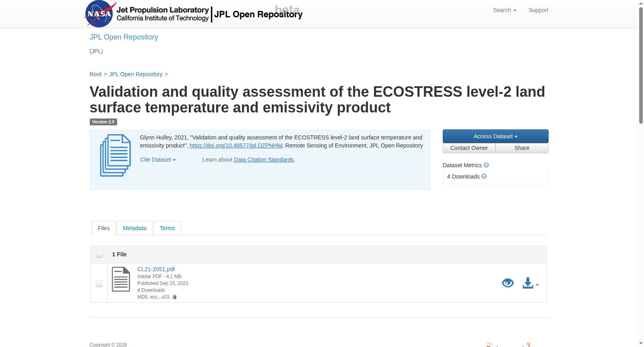Go to Root breadcrumb link
Screen dimensions: 644x347
[95, 74]
